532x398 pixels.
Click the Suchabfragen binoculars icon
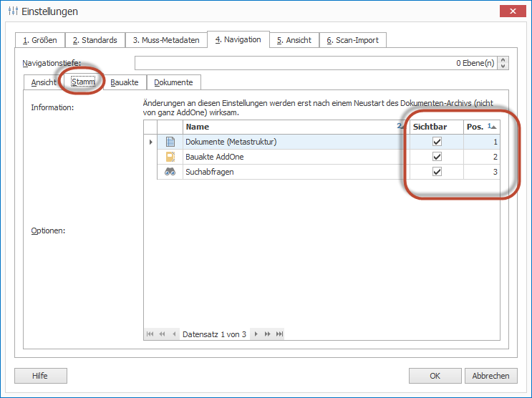coord(170,172)
